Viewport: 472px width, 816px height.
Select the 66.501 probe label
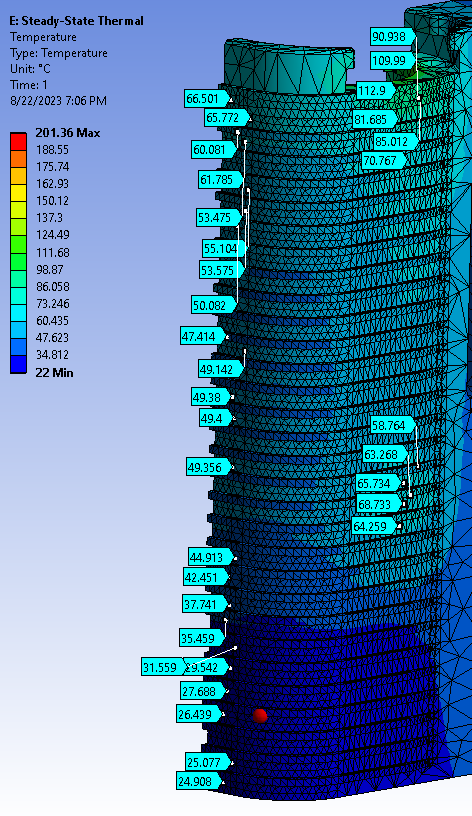(x=207, y=98)
